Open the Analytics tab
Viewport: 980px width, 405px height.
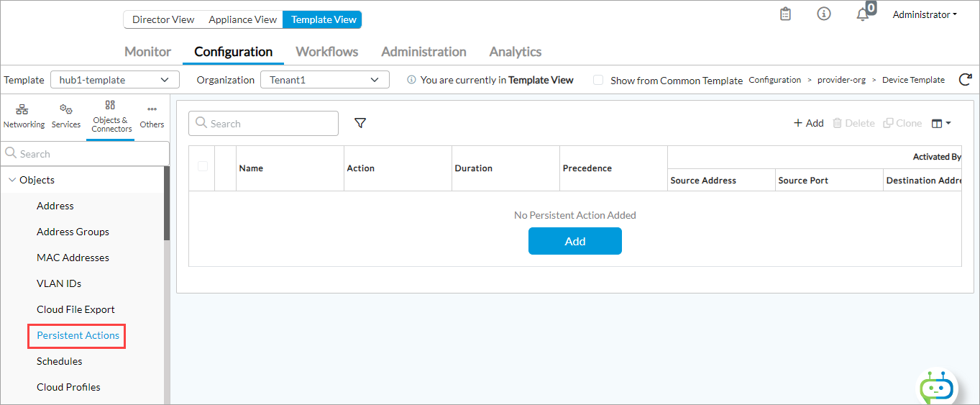515,52
